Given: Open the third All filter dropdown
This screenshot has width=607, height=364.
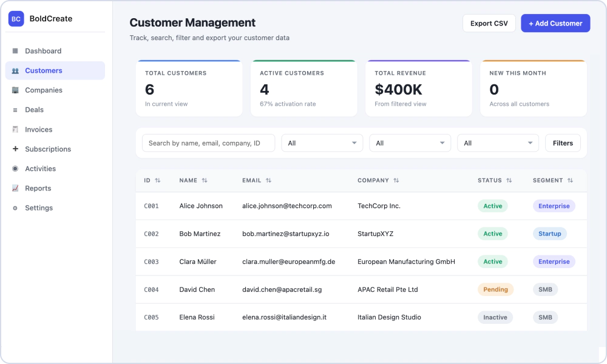Looking at the screenshot, I should 498,143.
